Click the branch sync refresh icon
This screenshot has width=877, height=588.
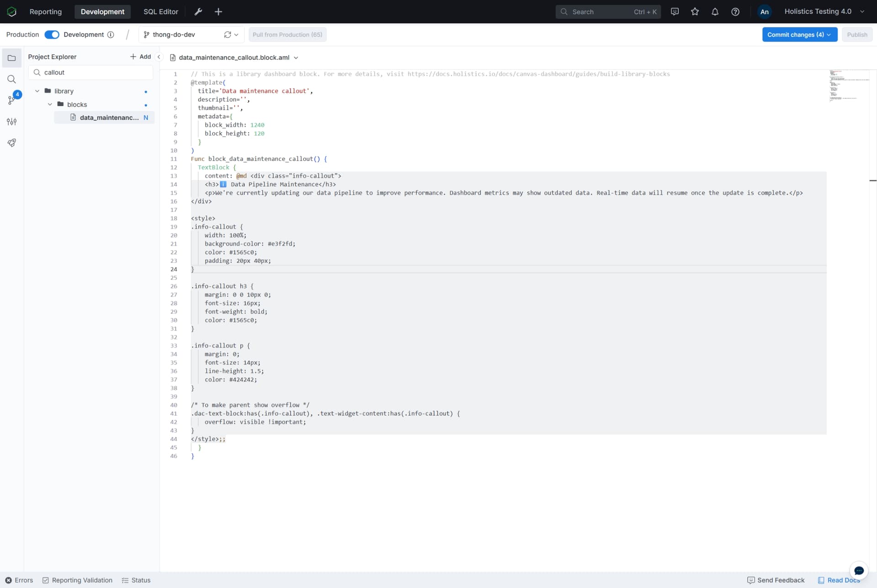pyautogui.click(x=227, y=35)
